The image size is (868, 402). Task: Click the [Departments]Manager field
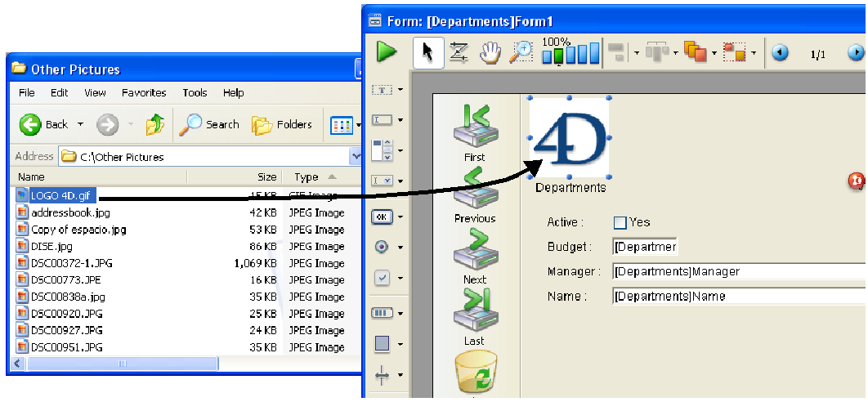pos(740,271)
